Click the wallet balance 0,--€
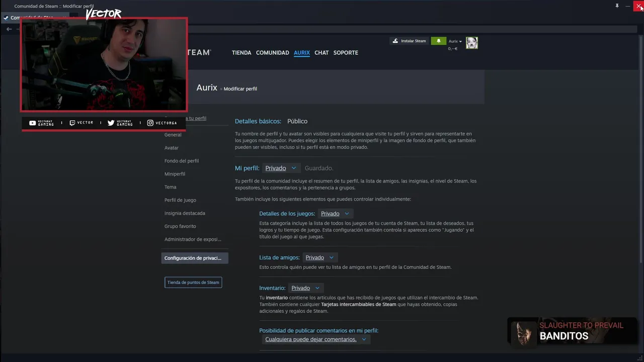Image resolution: width=644 pixels, height=362 pixels. [x=452, y=48]
